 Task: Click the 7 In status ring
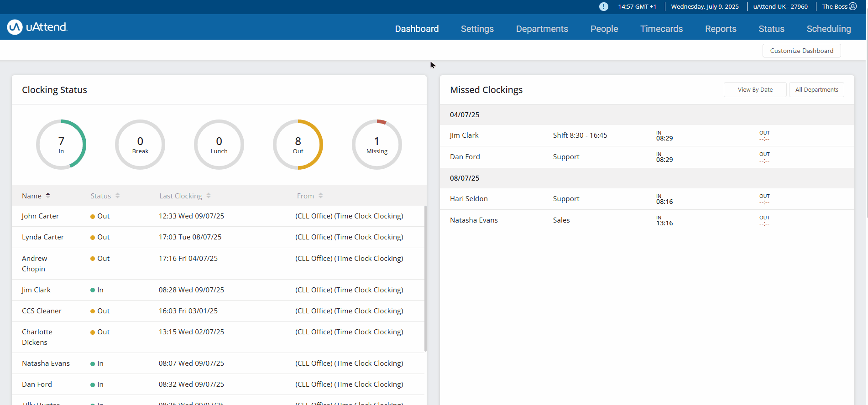click(x=61, y=145)
